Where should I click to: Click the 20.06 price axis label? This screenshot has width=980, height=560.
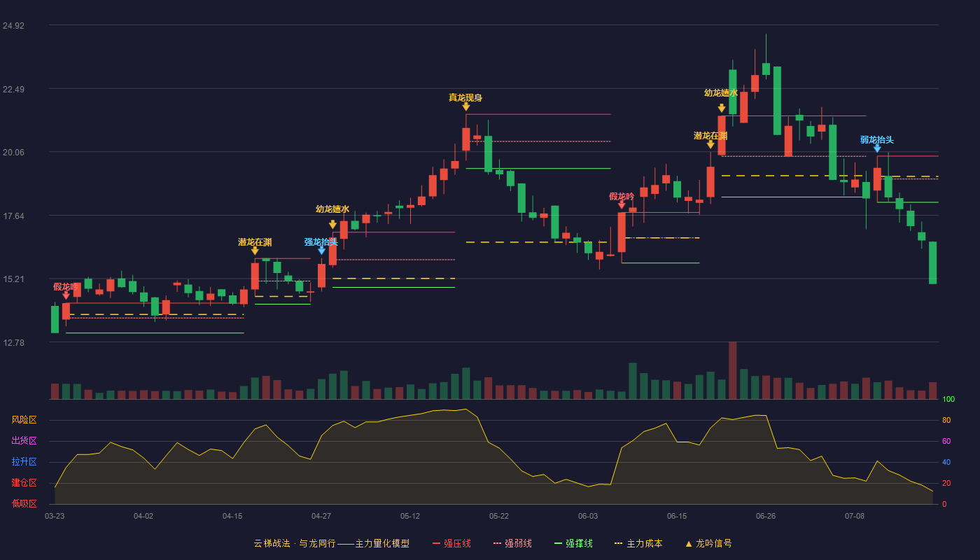coord(13,153)
